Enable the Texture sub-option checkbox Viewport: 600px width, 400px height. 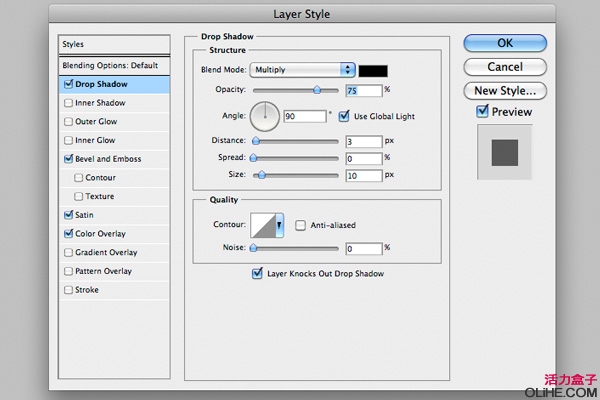point(78,196)
